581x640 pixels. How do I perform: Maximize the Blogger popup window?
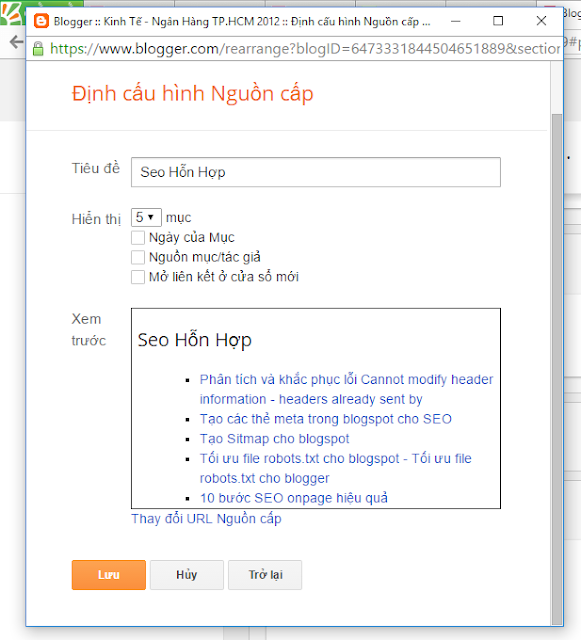[498, 21]
